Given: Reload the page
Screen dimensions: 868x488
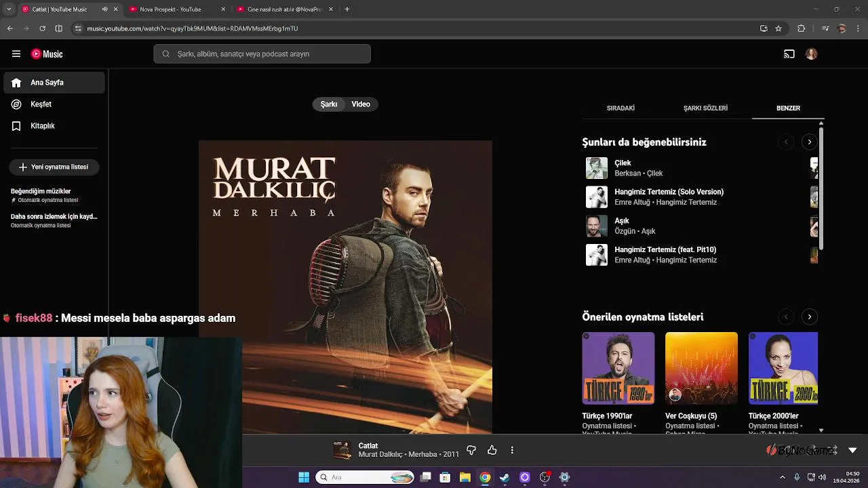Looking at the screenshot, I should (42, 28).
